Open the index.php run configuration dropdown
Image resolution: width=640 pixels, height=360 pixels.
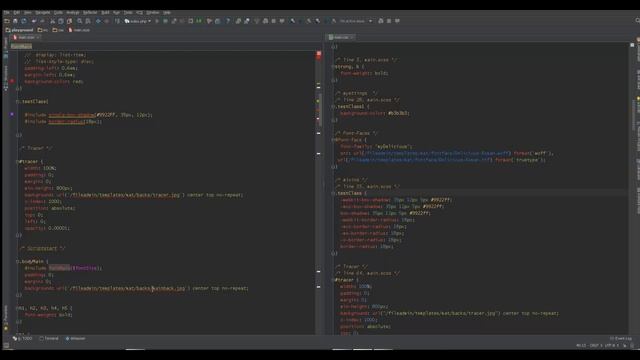point(138,21)
